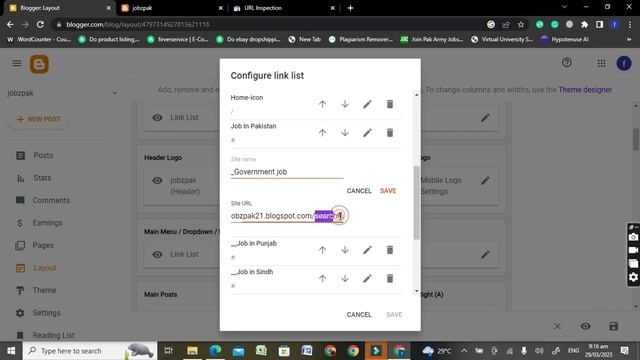This screenshot has height=360, width=640.
Task: Bookmark this page with star icon
Action: (521, 24)
